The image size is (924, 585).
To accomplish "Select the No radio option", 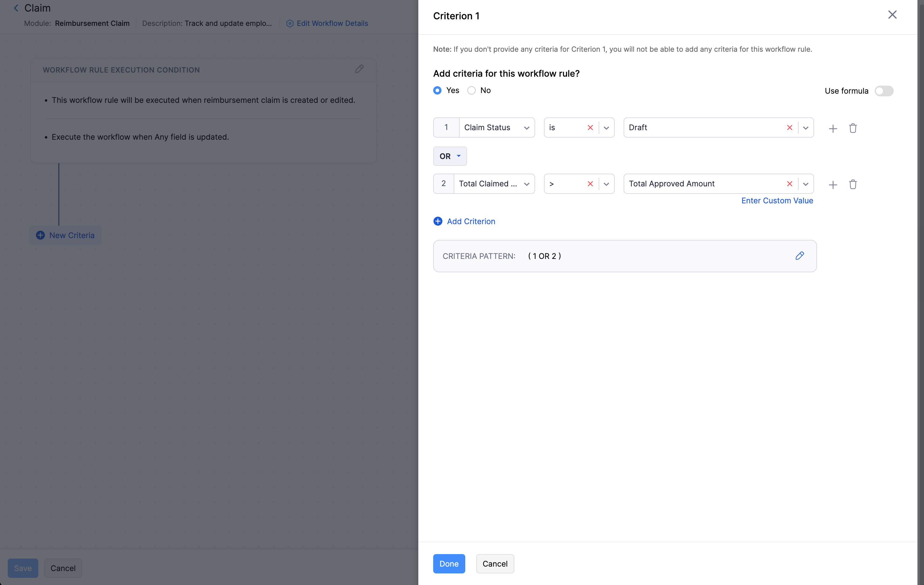I will point(471,90).
